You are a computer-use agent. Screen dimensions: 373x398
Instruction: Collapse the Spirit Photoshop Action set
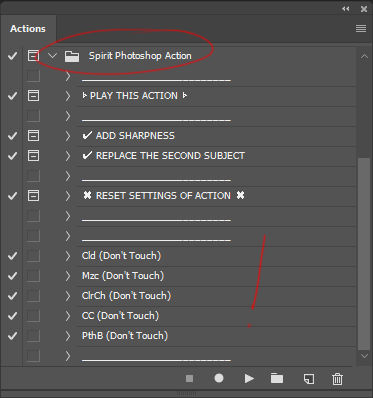pos(52,56)
